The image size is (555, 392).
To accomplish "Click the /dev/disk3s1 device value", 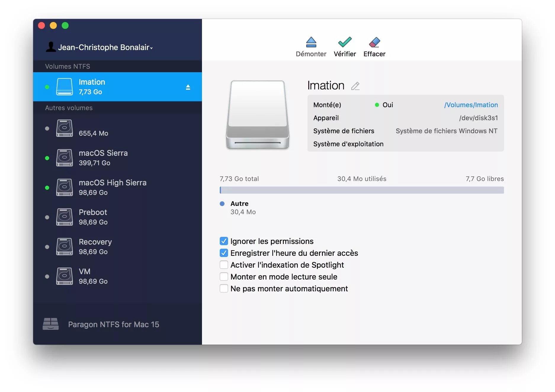I will 478,118.
